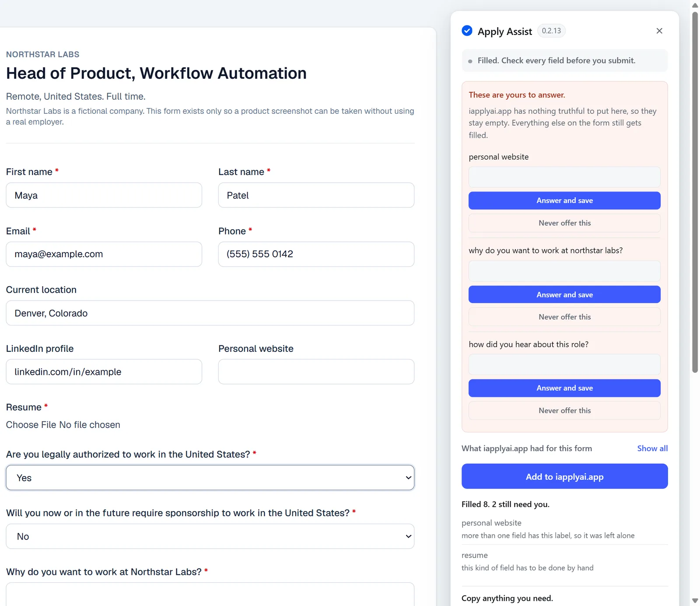Click the Current location field with Denver, Colorado

pyautogui.click(x=210, y=313)
